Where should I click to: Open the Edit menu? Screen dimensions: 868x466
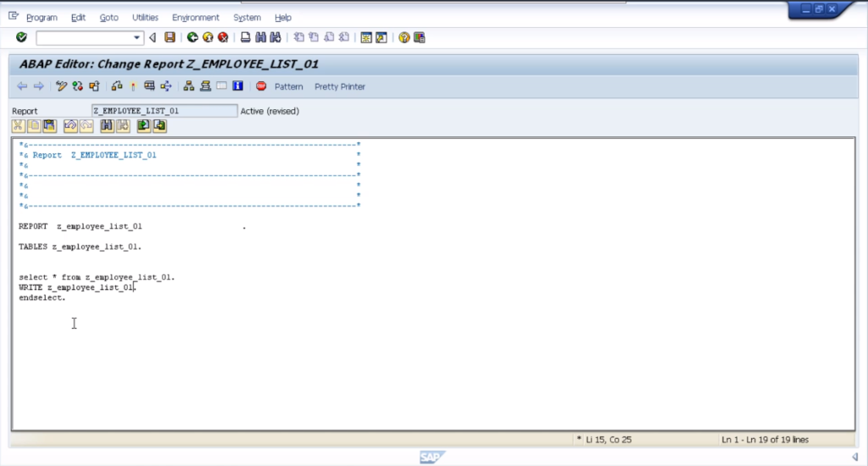point(78,18)
